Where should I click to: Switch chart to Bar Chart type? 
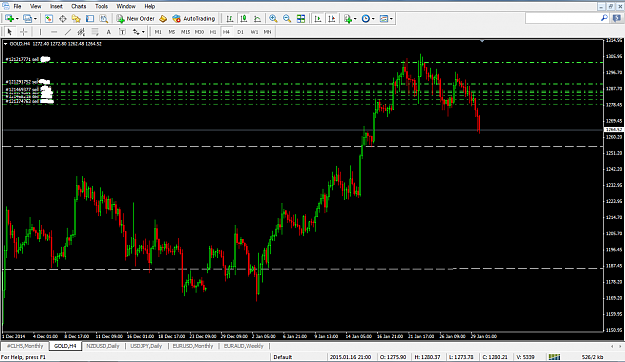pyautogui.click(x=230, y=19)
